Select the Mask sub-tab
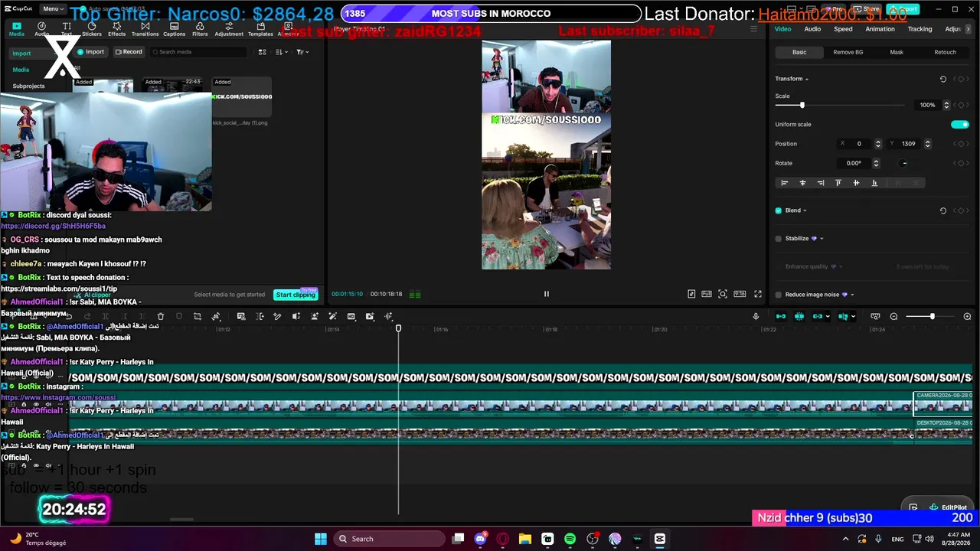 tap(897, 52)
